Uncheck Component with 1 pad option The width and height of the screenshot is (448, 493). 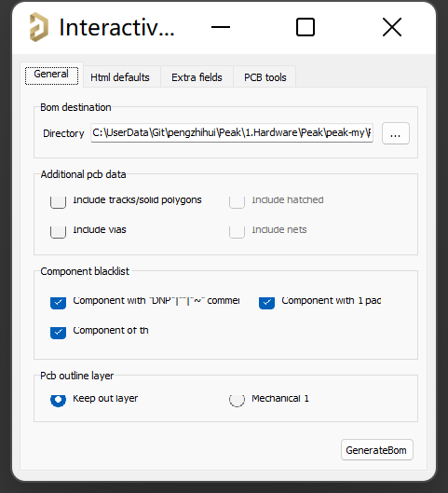click(x=266, y=302)
